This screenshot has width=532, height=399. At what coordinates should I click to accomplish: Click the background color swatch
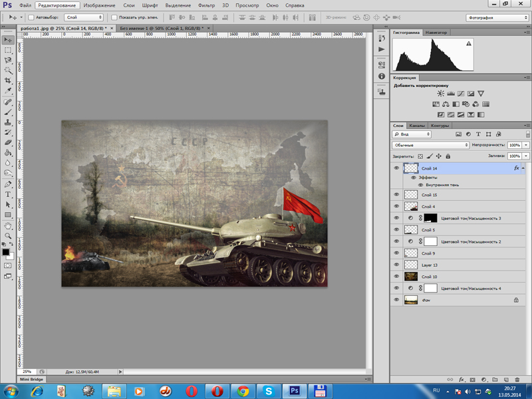coord(11,257)
